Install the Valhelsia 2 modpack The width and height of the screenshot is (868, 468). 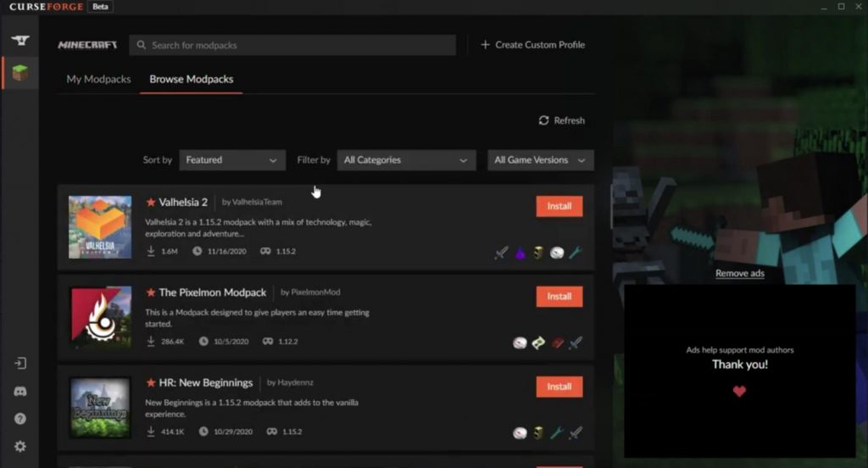(559, 206)
